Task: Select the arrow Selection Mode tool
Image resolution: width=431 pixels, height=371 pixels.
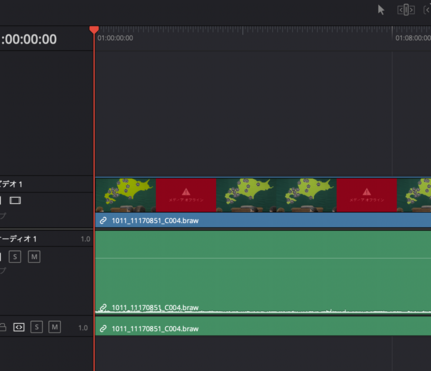Action: tap(381, 10)
